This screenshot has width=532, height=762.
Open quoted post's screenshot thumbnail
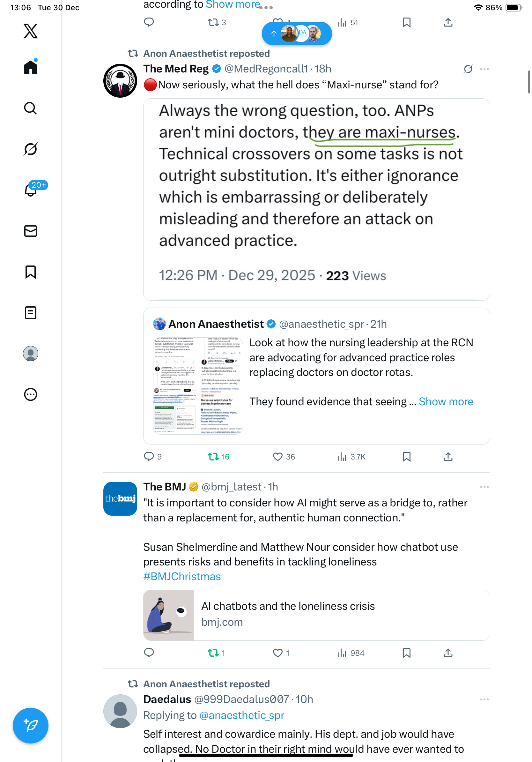click(x=198, y=386)
